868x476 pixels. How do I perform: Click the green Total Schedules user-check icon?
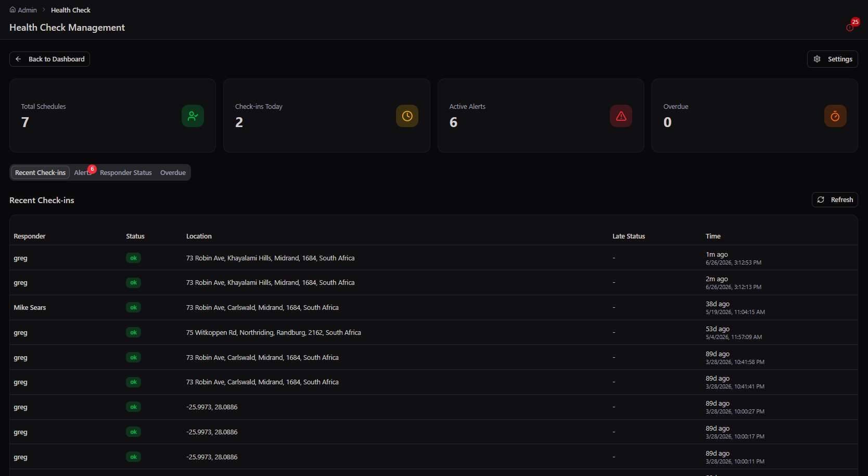[193, 116]
